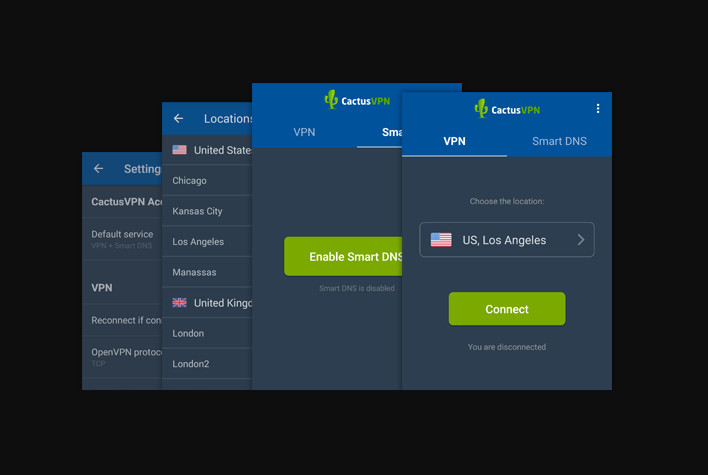
Task: Select the United Kingdom header row
Action: 207,303
